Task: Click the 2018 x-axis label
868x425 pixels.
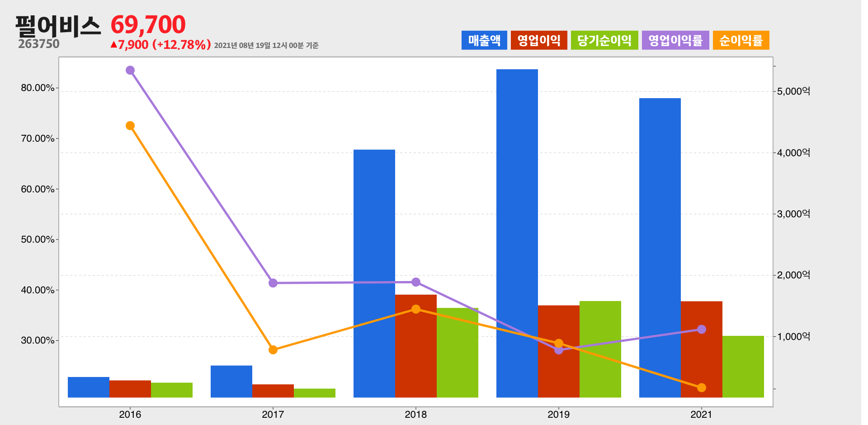Action: (416, 414)
